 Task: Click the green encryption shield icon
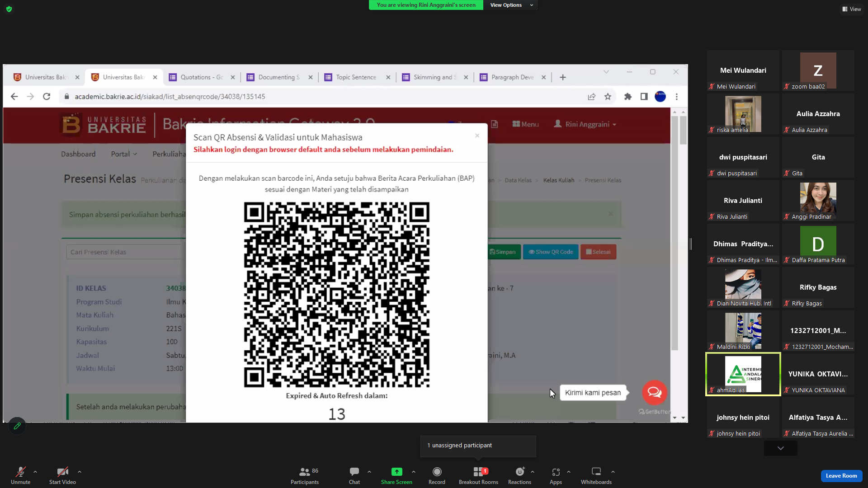coord(9,9)
